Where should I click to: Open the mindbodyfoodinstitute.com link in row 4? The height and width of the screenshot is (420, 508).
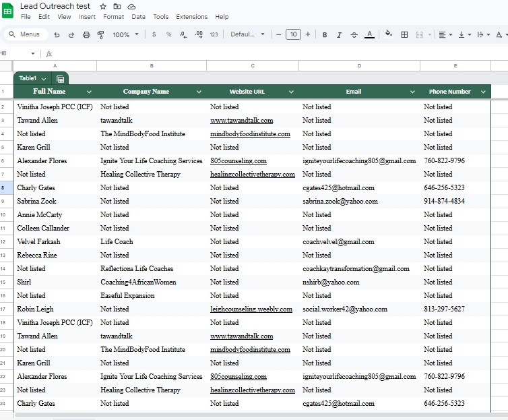[x=250, y=134]
